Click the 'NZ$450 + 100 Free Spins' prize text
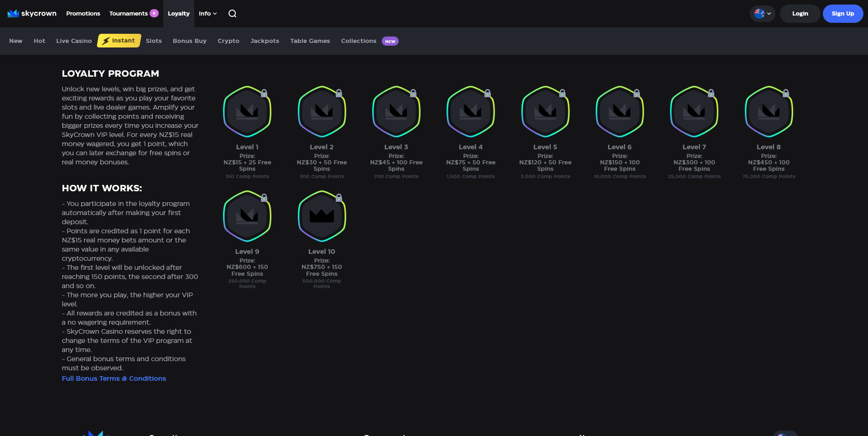The height and width of the screenshot is (436, 868). 769,166
